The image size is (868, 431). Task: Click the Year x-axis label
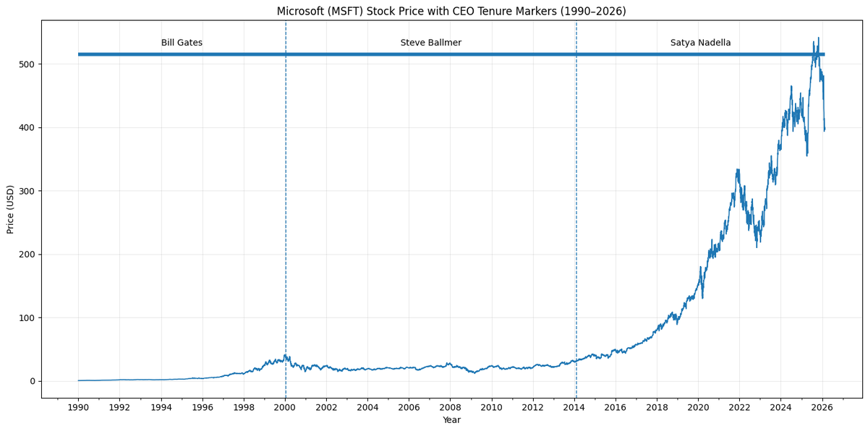pyautogui.click(x=451, y=420)
